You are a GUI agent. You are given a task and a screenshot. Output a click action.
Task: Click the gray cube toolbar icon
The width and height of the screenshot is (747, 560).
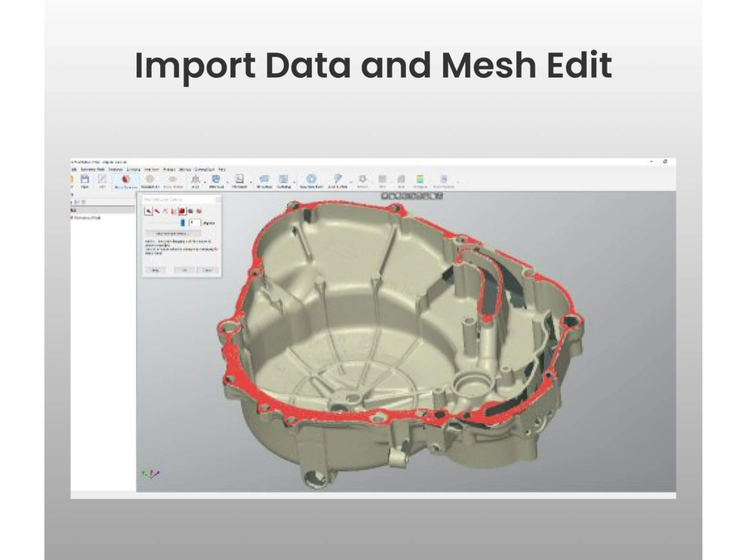click(401, 179)
